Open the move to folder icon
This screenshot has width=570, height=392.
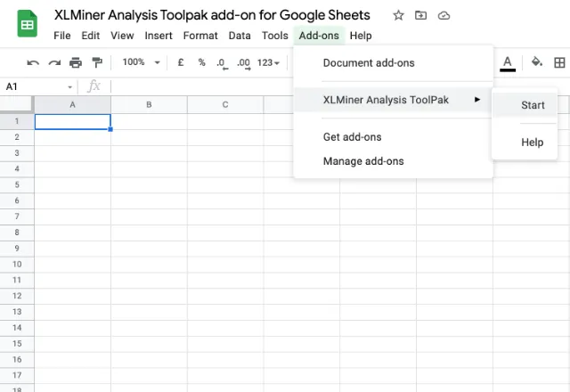421,15
